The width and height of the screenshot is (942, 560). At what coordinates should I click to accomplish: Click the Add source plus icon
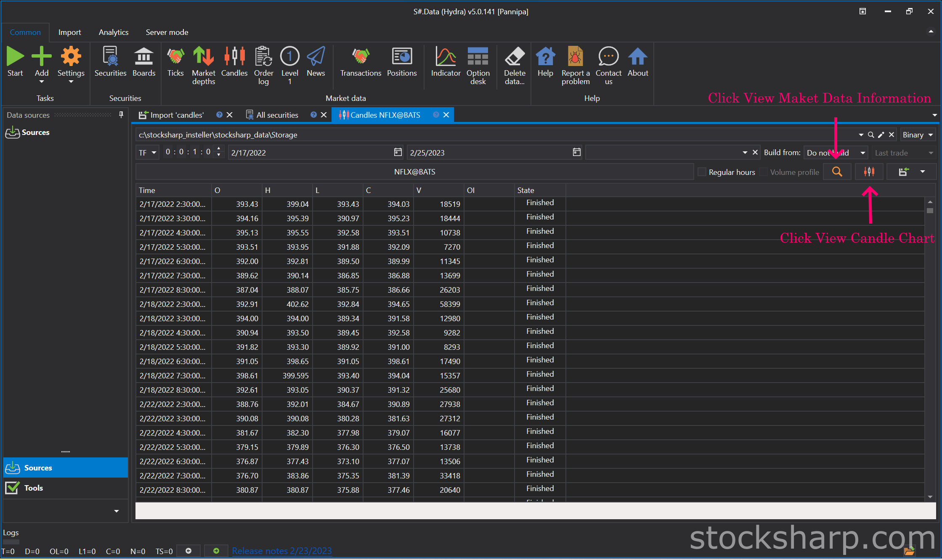click(x=41, y=56)
